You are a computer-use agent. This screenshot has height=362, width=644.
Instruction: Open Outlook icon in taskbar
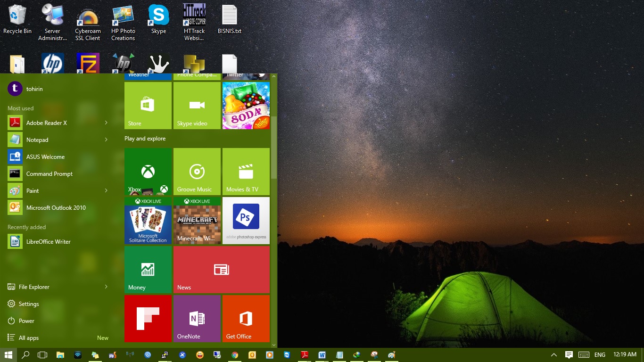(x=252, y=355)
